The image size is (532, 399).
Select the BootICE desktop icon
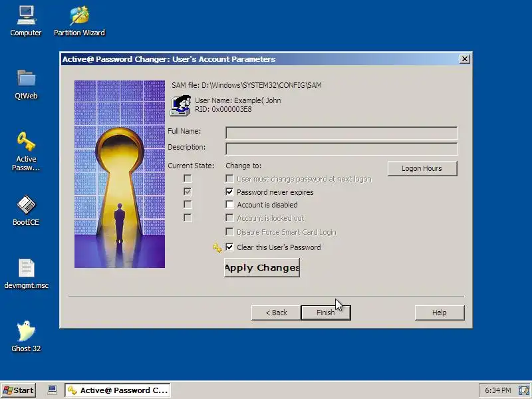pos(26,211)
